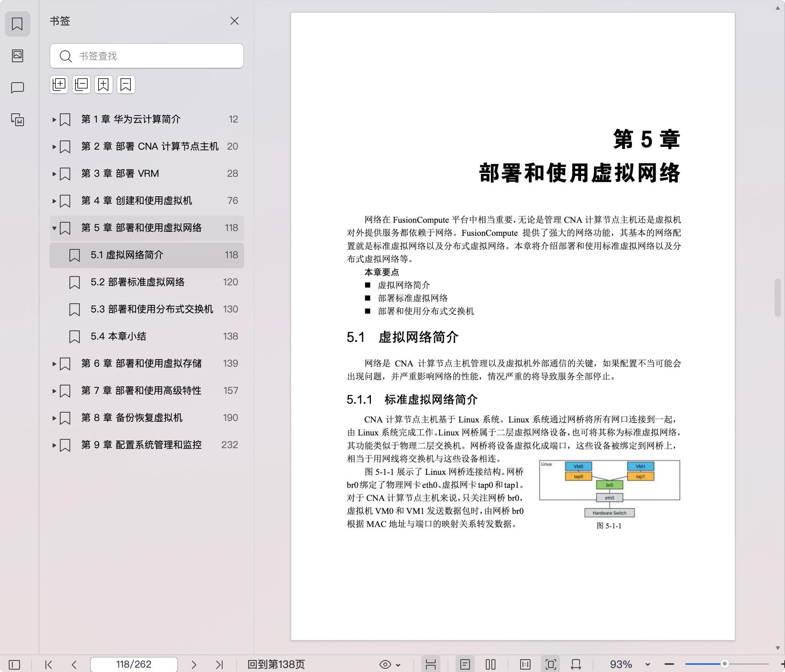Viewport: 785px width, 672px height.
Task: Click the vertical scrollbar thumb
Action: coord(777,298)
